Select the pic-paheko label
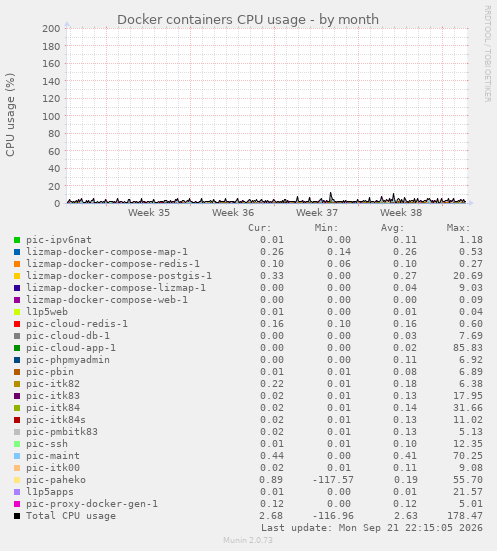Viewport: 497px width, 551px height. [x=56, y=480]
